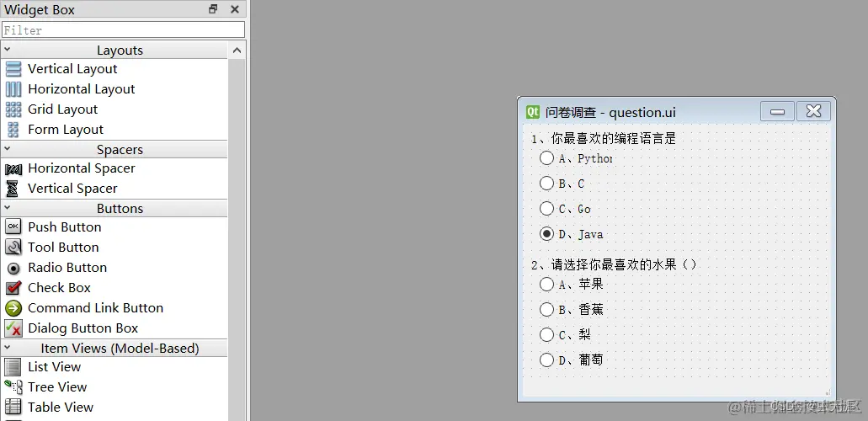Pick the Vertical Spacer icon
868x421 pixels.
12,189
